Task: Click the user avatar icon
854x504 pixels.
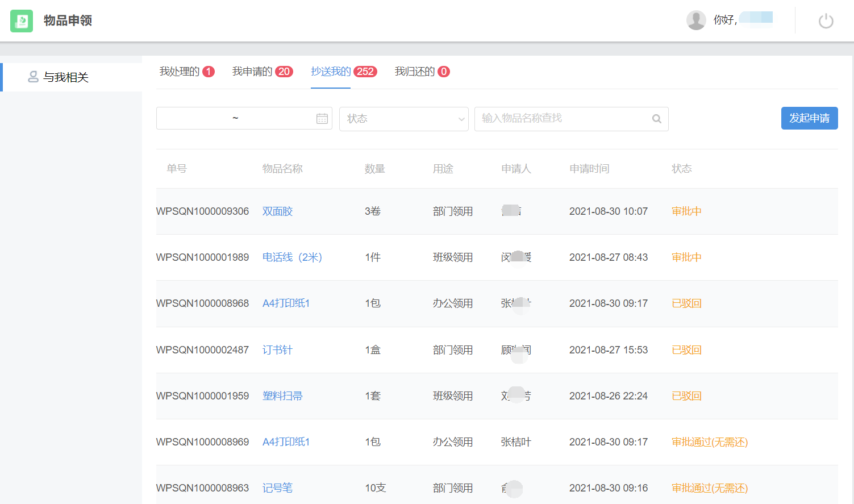Action: tap(696, 20)
